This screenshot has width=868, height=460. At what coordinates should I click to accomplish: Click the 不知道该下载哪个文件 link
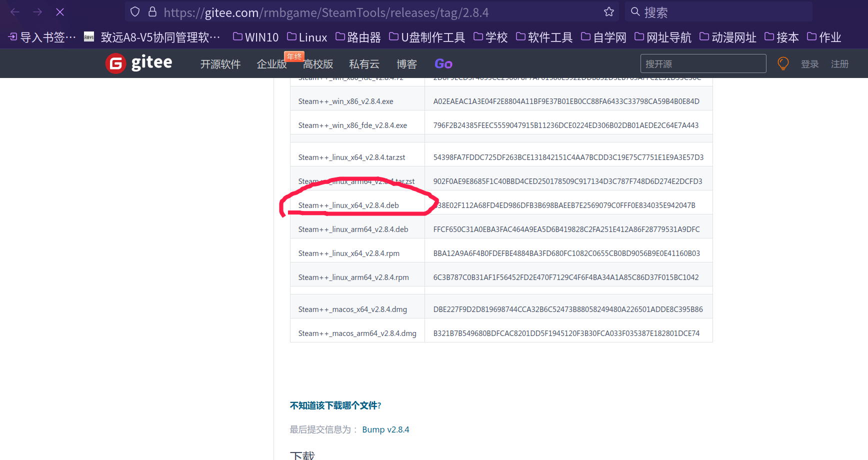(x=334, y=405)
